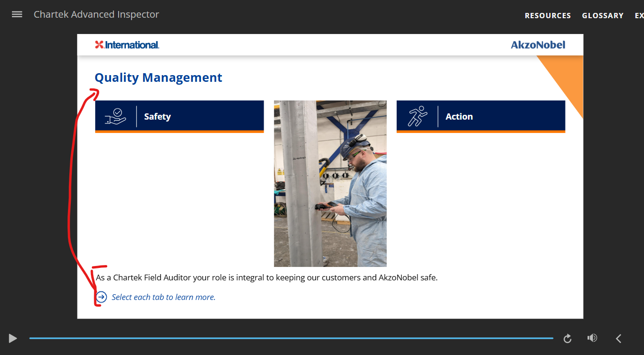Click the course progress seek bar
The height and width of the screenshot is (355, 644).
[x=291, y=338]
